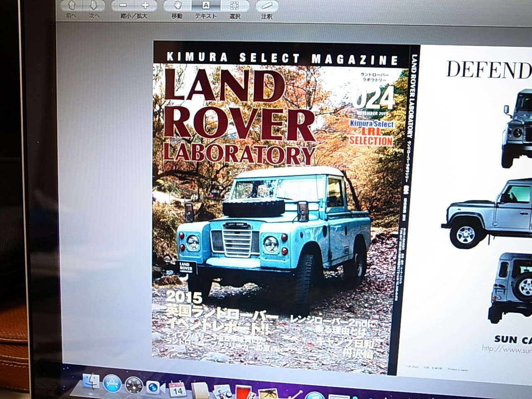Open the Annotate tool (注釈)
The image size is (532, 399).
click(266, 6)
